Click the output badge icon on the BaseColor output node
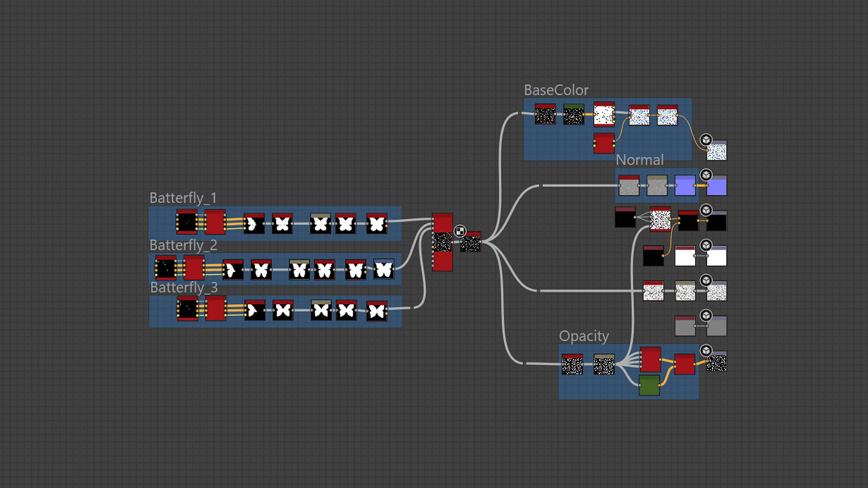Image resolution: width=868 pixels, height=488 pixels. click(706, 140)
